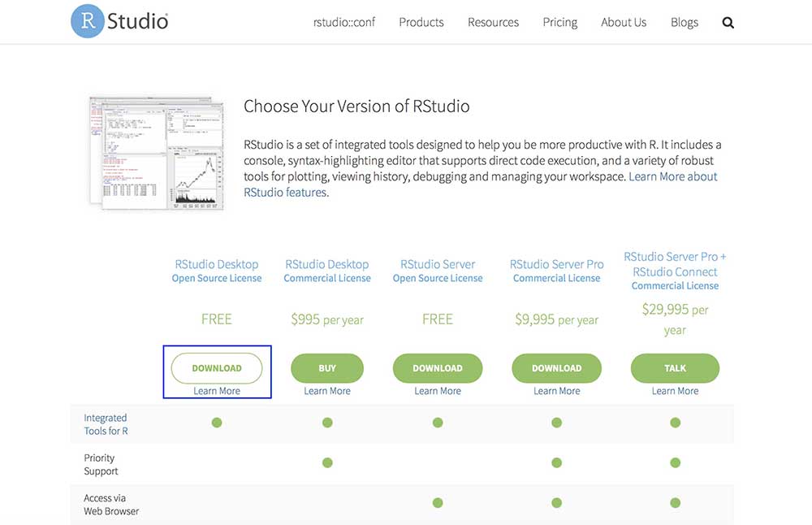Open Learn More under RStudio Server free download
Image resolution: width=812 pixels, height=525 pixels.
pos(438,391)
